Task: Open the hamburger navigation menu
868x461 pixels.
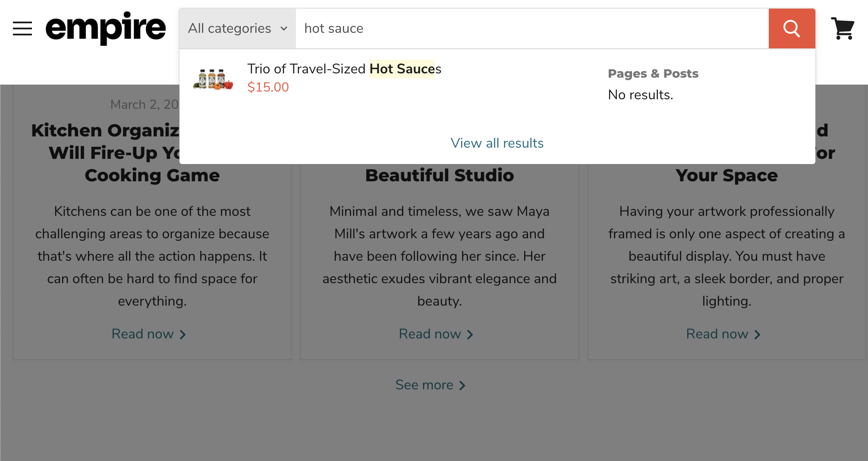Action: [x=22, y=28]
